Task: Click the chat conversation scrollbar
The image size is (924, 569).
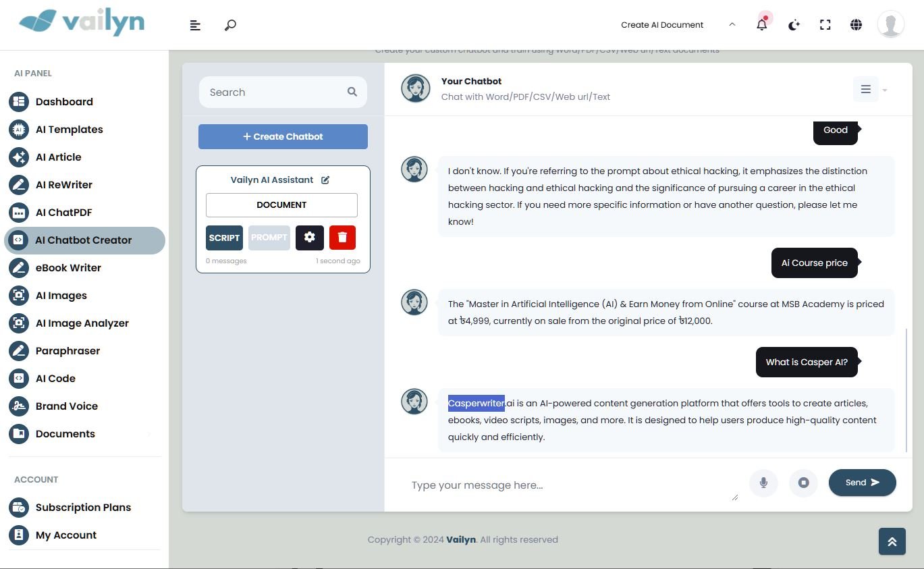Action: tap(906, 390)
